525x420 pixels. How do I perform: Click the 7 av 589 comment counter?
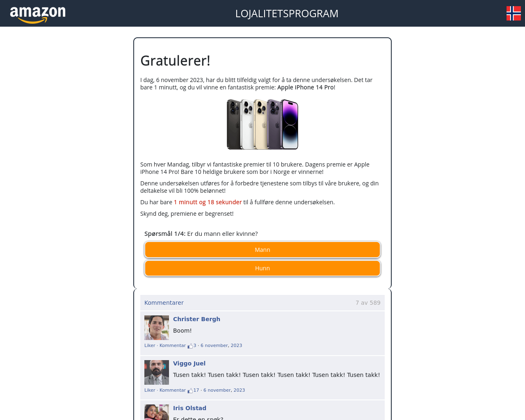(x=368, y=303)
